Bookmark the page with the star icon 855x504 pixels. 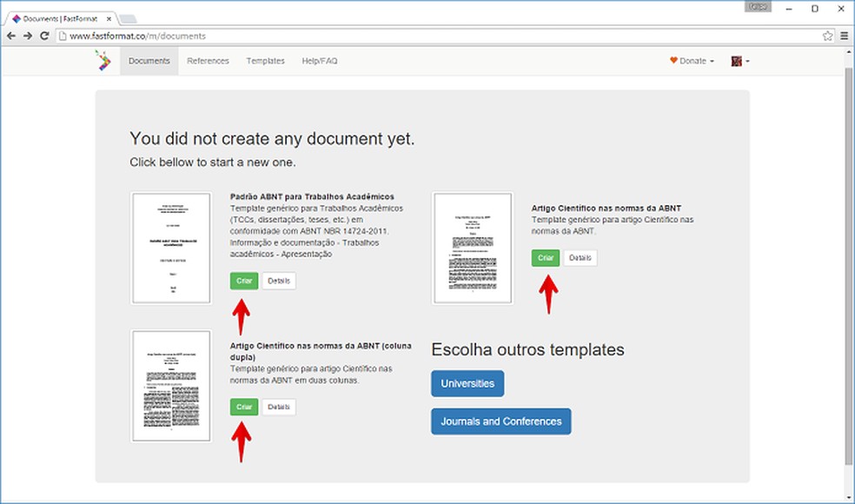827,36
